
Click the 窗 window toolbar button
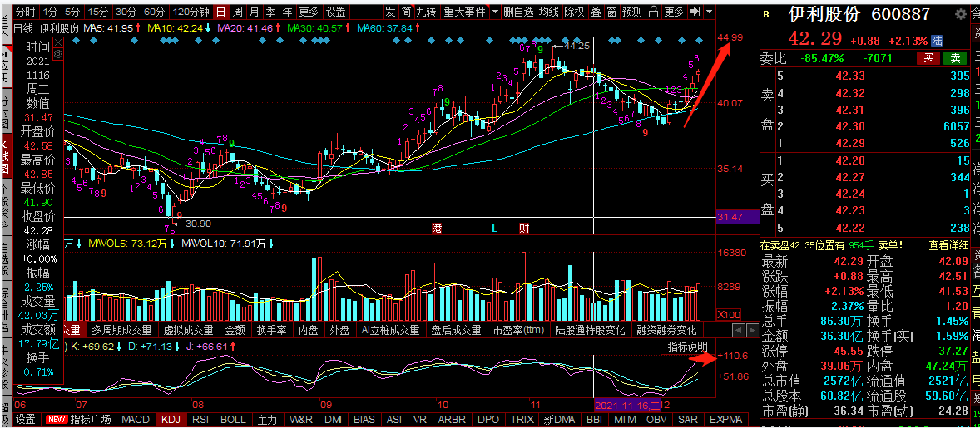pos(611,12)
